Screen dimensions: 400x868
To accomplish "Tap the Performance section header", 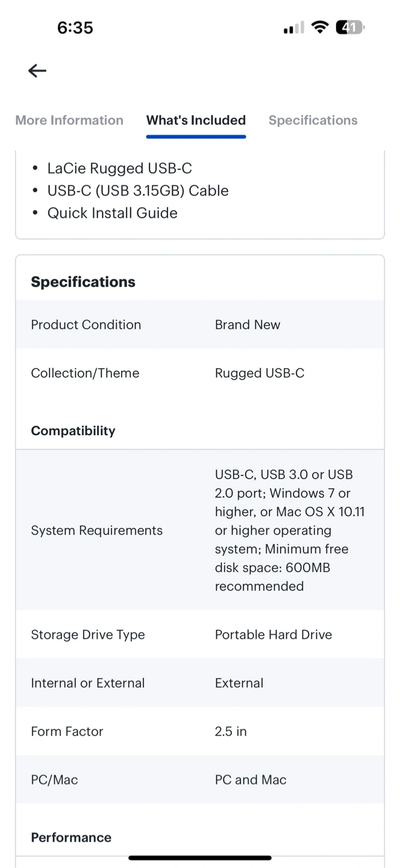I will click(71, 837).
